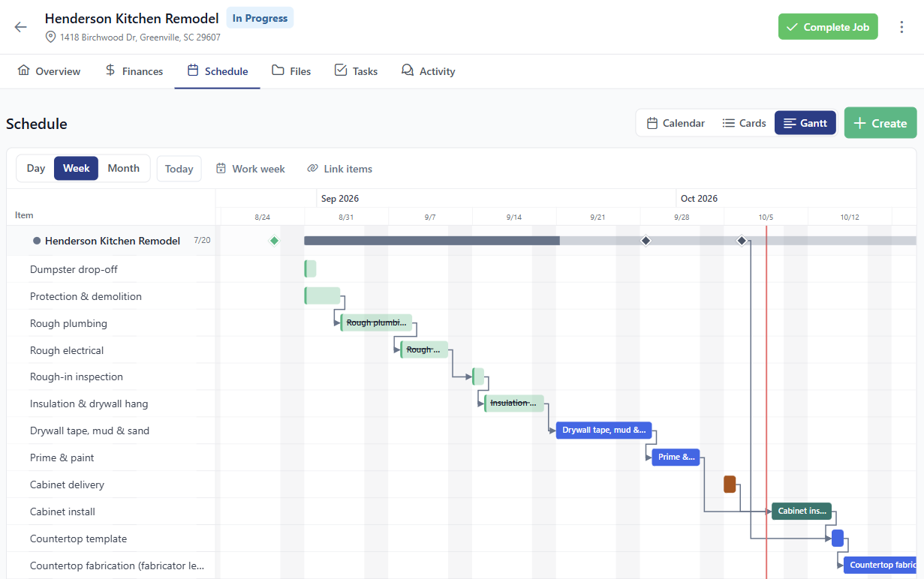Toggle Work week display
This screenshot has height=579, width=924.
[251, 169]
